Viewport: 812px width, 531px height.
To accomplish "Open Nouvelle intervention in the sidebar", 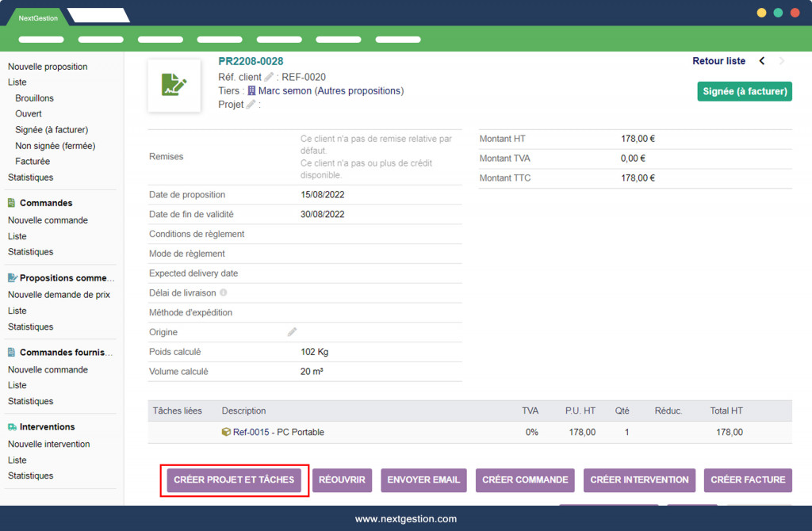I will pyautogui.click(x=48, y=444).
